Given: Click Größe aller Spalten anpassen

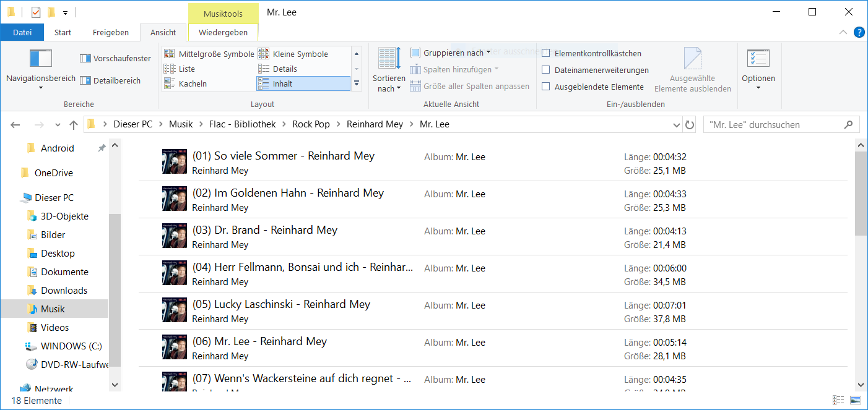Looking at the screenshot, I should click(x=470, y=87).
